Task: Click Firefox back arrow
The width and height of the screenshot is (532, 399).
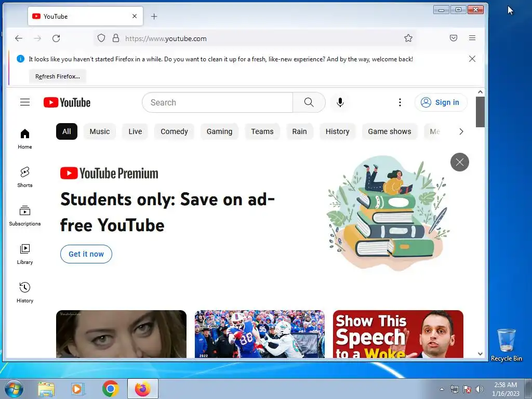Action: pyautogui.click(x=19, y=38)
